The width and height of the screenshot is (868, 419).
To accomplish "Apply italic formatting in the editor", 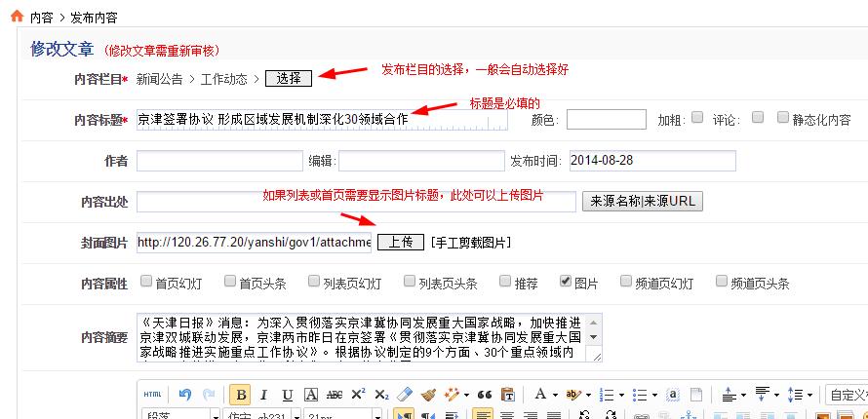I will click(x=264, y=395).
